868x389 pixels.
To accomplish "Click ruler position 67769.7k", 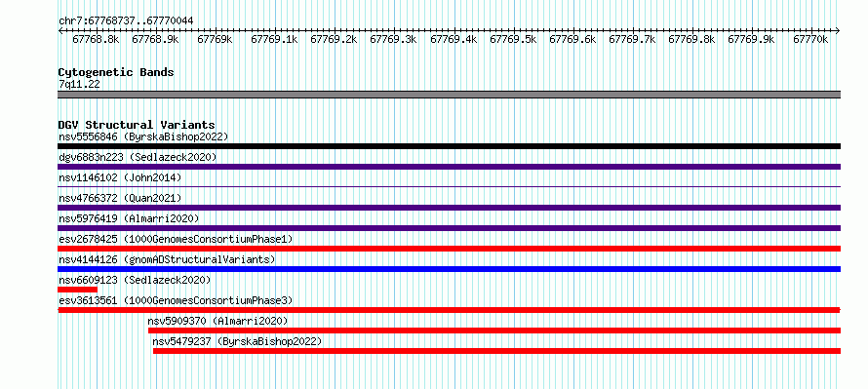I will (632, 39).
